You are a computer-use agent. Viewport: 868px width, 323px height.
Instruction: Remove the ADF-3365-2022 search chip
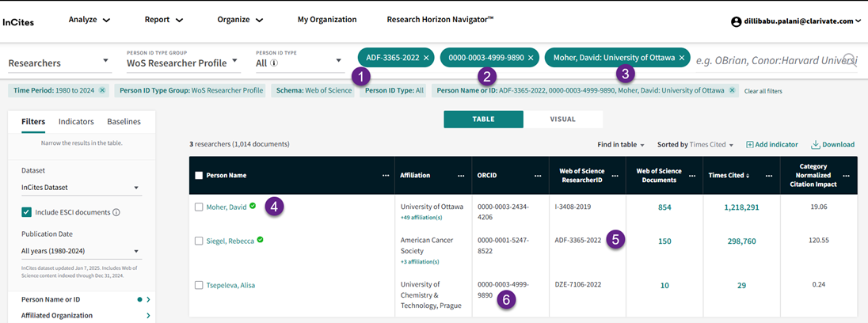426,58
